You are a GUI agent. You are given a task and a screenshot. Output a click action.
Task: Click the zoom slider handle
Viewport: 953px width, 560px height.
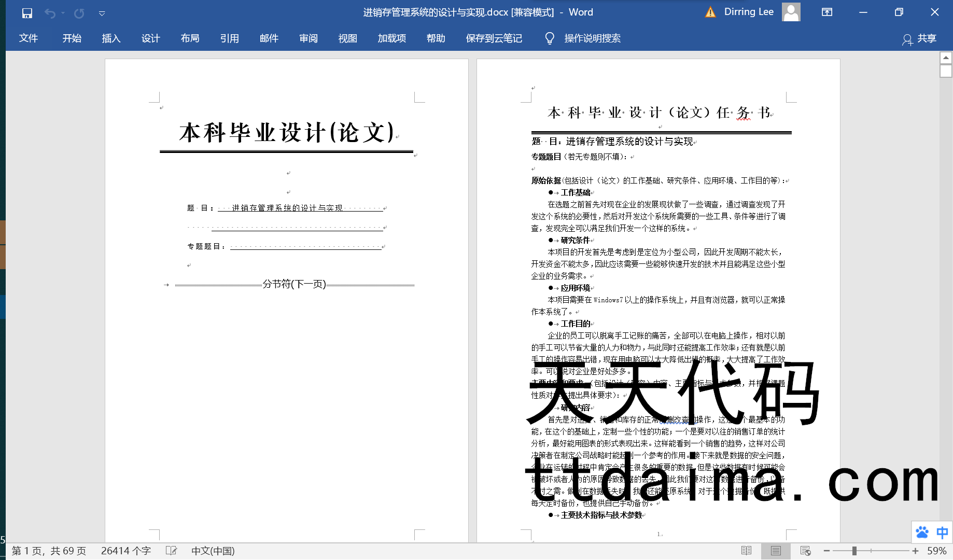point(854,551)
